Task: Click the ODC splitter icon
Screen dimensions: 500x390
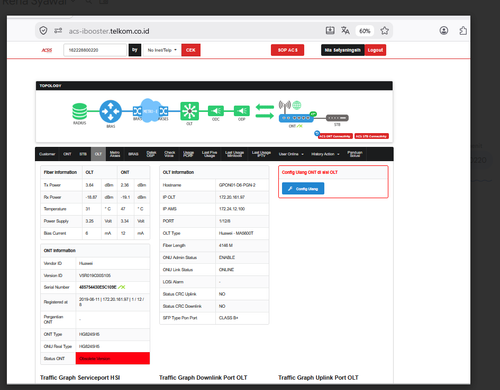Action: [216, 111]
